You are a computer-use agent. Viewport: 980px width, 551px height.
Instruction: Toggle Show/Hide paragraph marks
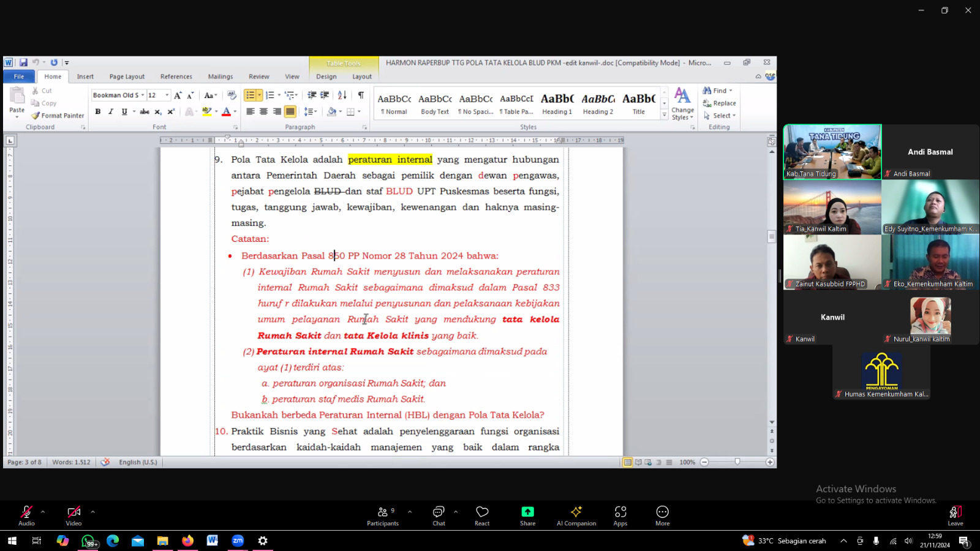point(361,95)
